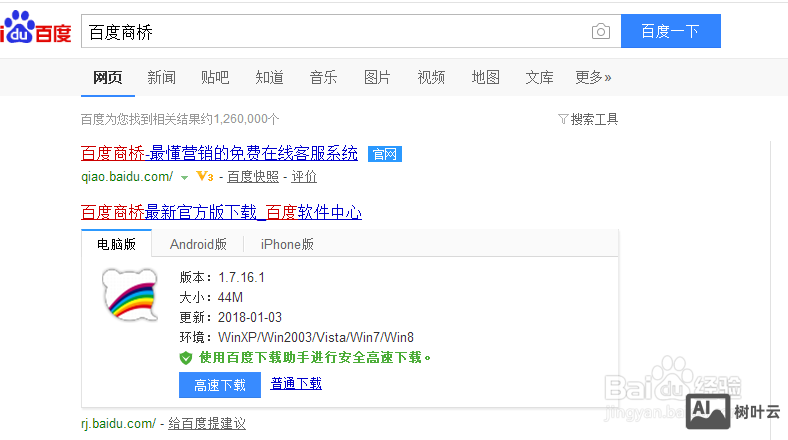Expand the green arrow beside qiao.baidu.com
The height and width of the screenshot is (440, 788).
(184, 177)
